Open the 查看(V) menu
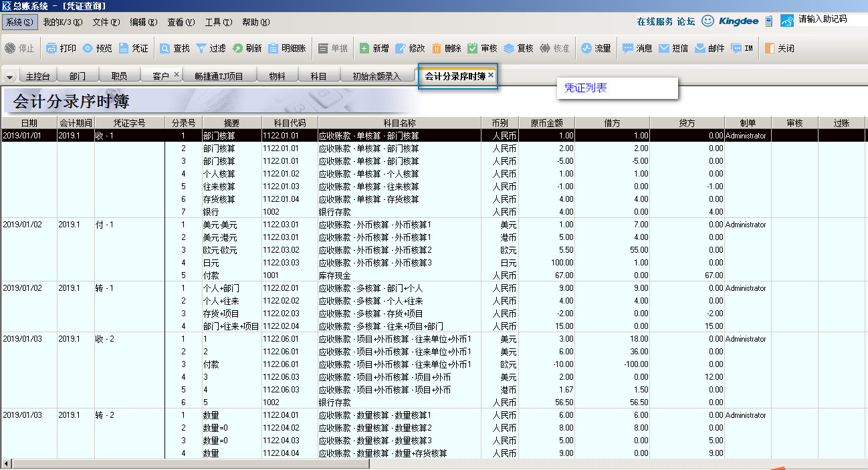Image resolution: width=868 pixels, height=470 pixels. [x=181, y=22]
